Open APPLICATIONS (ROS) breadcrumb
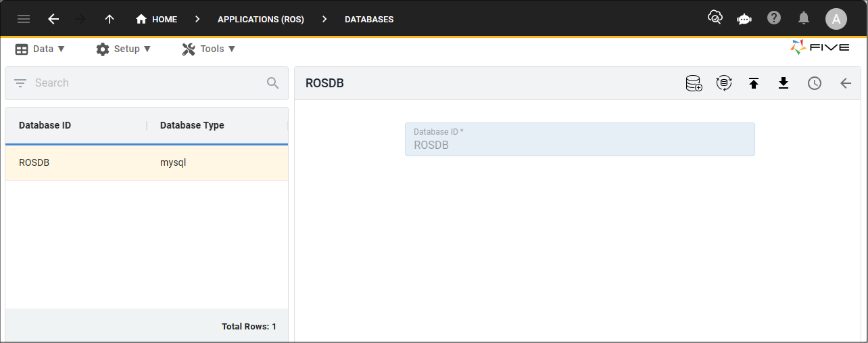Screen dimensions: 868x343 pos(261,19)
